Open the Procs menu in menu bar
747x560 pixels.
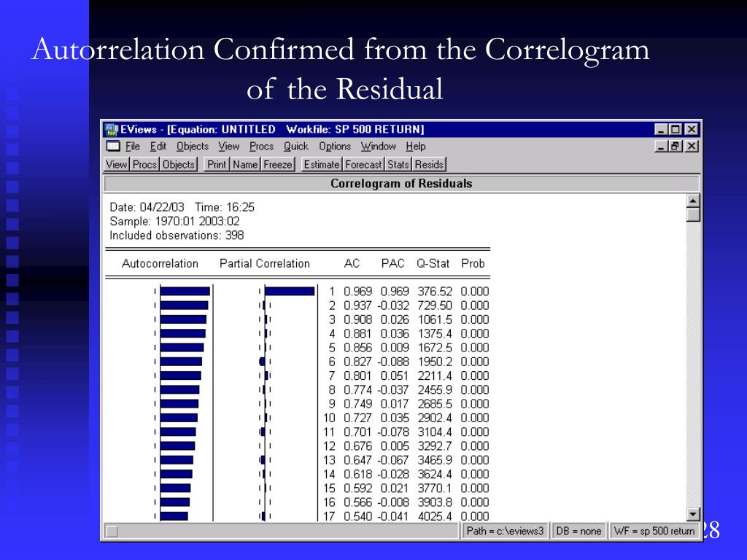pyautogui.click(x=262, y=146)
